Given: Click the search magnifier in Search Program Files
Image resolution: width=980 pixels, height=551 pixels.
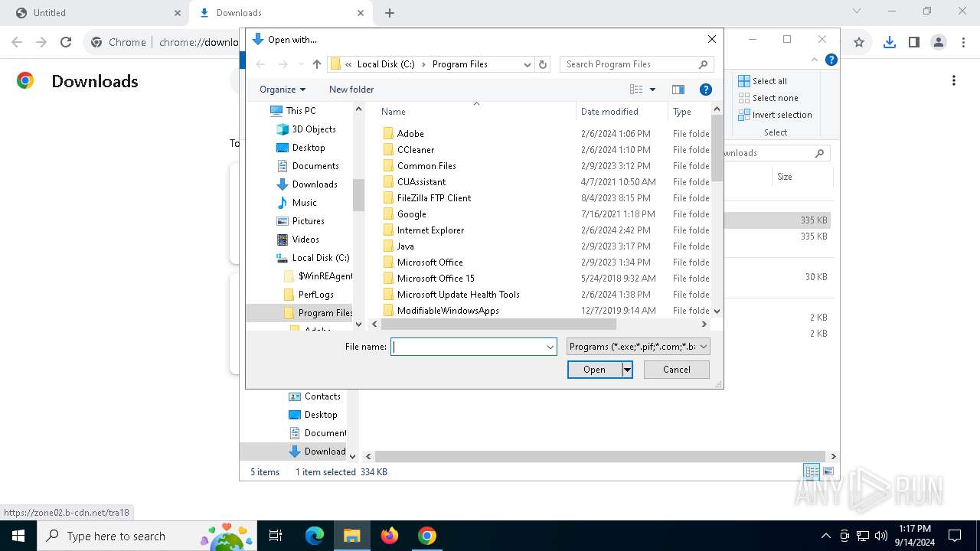Looking at the screenshot, I should pos(703,64).
